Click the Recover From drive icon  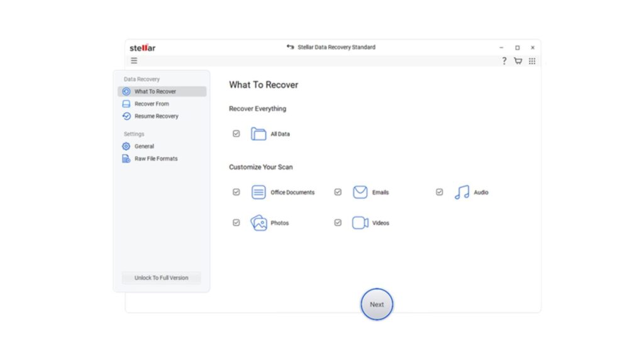pos(126,104)
